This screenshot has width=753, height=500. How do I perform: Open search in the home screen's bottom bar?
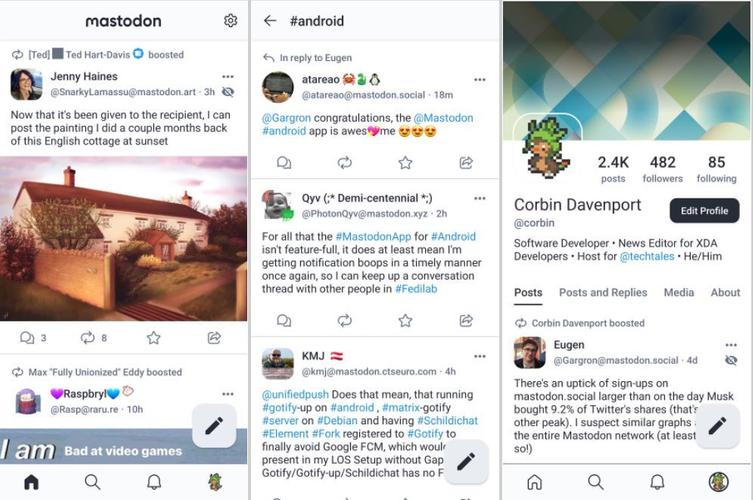click(92, 482)
